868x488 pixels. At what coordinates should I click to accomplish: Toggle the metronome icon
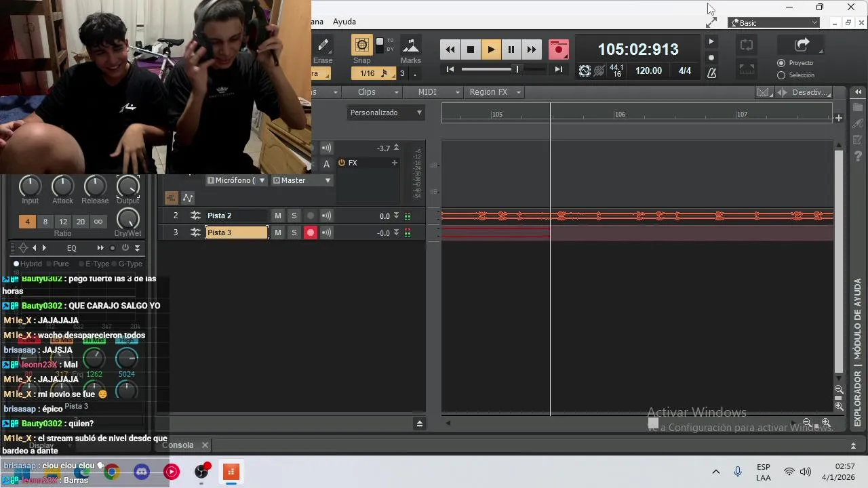tap(711, 73)
